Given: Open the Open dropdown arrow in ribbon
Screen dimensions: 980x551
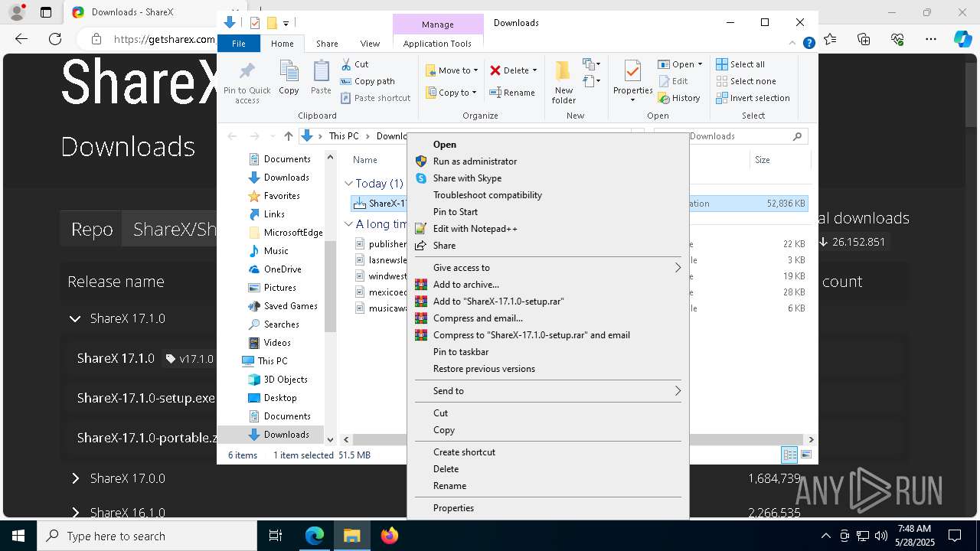Looking at the screenshot, I should click(699, 64).
